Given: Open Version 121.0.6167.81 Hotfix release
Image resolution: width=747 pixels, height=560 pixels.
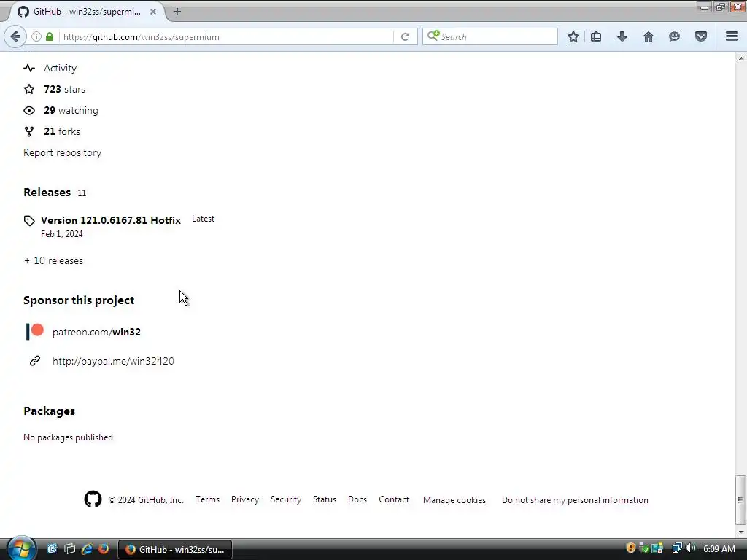Looking at the screenshot, I should click(x=111, y=220).
